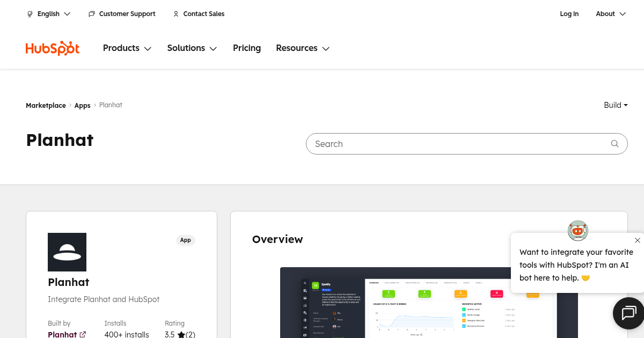644x338 pixels.
Task: Open the chat launcher bubble
Action: pyautogui.click(x=628, y=313)
